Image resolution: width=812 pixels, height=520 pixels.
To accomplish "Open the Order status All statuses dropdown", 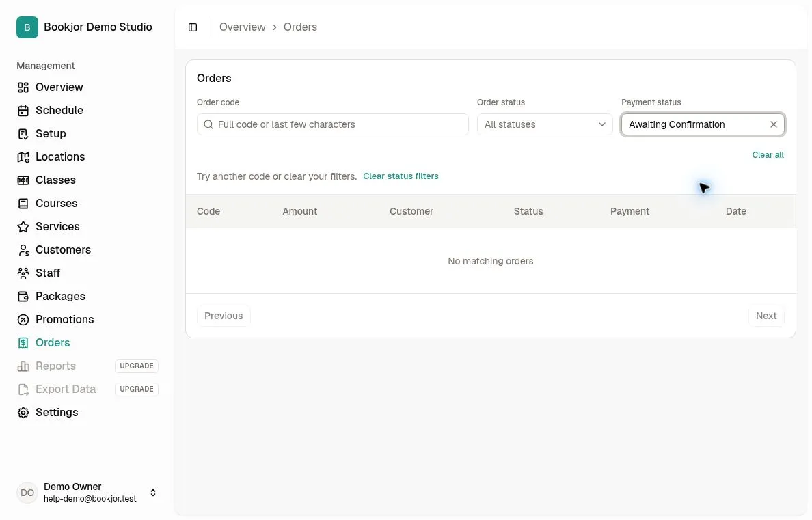I will pyautogui.click(x=545, y=125).
